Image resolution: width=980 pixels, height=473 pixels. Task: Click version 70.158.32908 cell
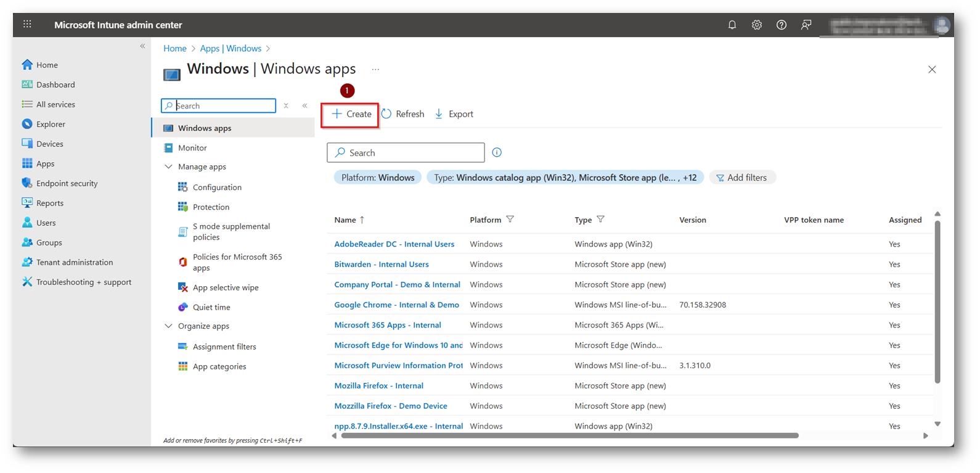(702, 305)
